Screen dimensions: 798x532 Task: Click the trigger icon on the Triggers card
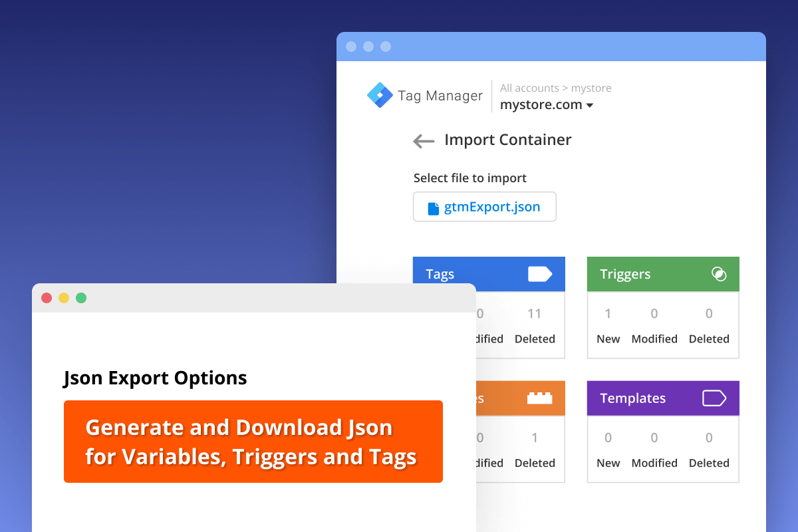(x=719, y=273)
